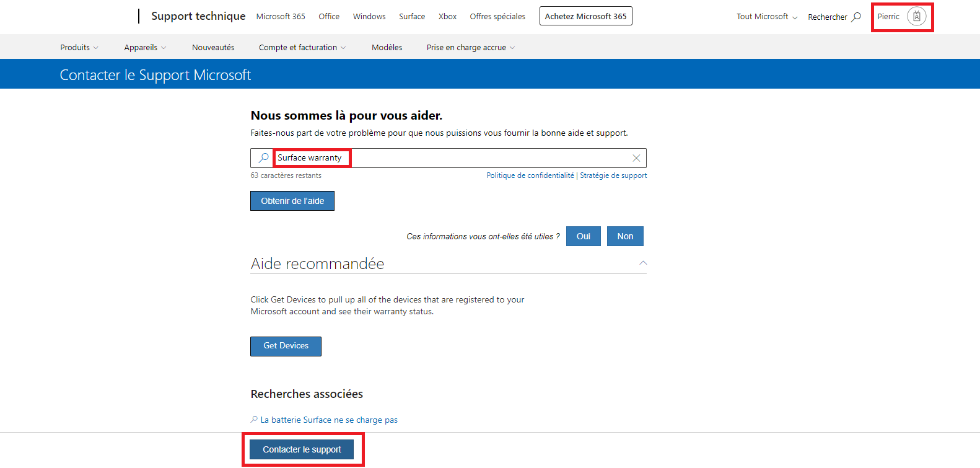Click the magnifier icon inside the search box
The image size is (980, 468).
tap(263, 157)
